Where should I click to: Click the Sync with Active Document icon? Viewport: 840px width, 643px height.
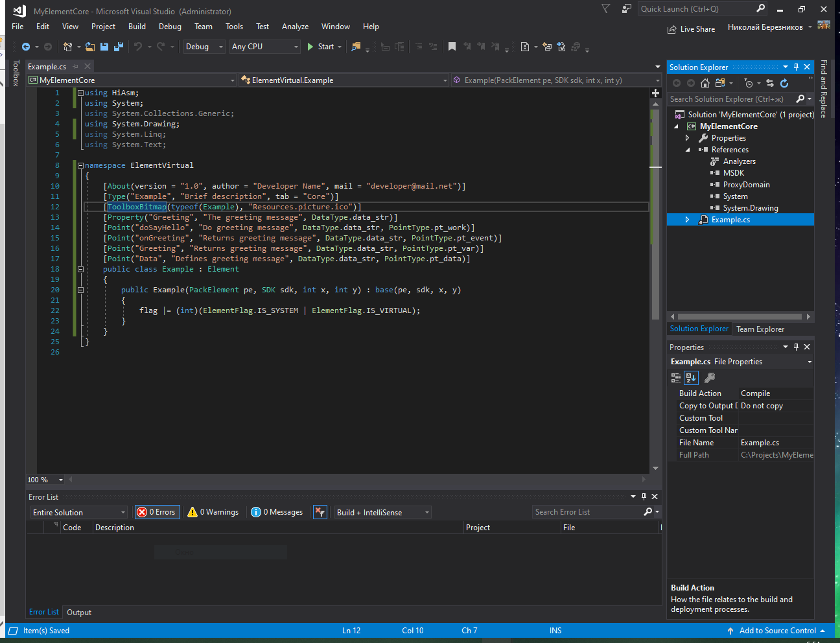click(x=770, y=83)
